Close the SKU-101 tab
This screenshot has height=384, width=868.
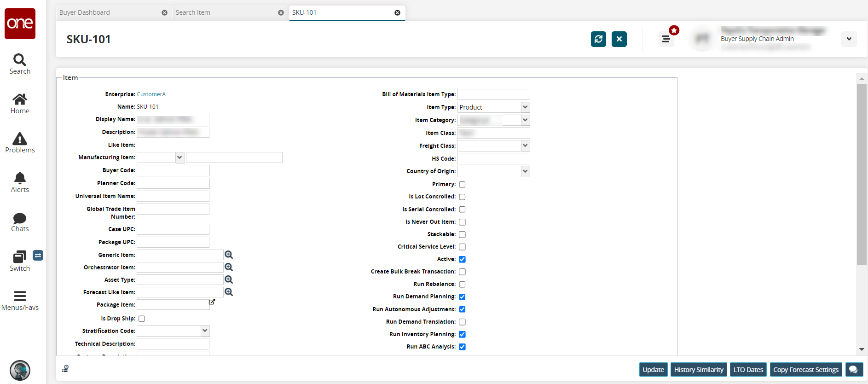[x=397, y=13]
